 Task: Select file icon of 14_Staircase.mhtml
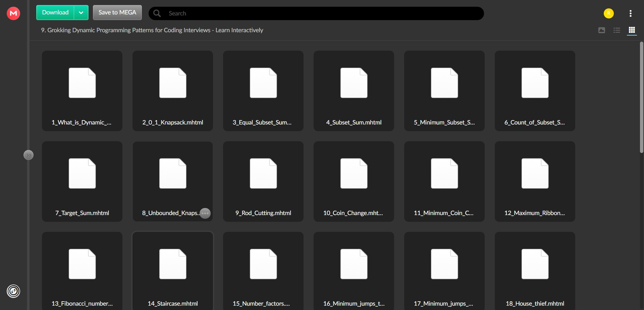[x=173, y=264]
